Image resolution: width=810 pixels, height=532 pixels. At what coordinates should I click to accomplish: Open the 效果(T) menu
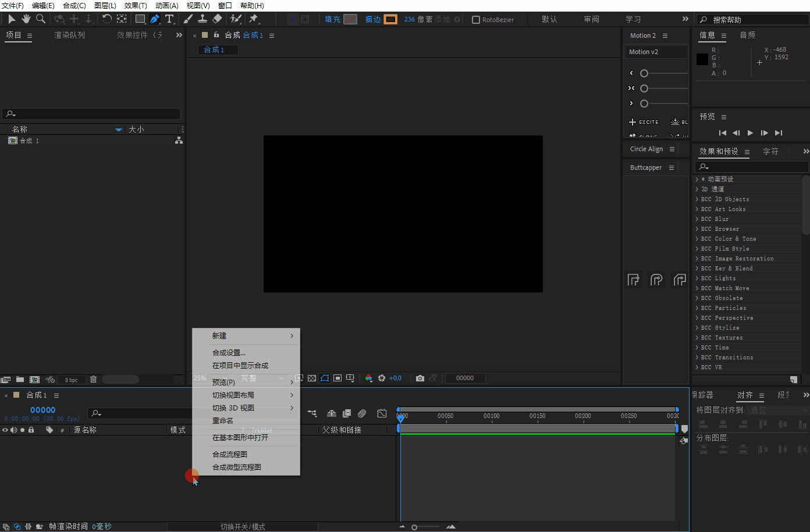pyautogui.click(x=136, y=5)
